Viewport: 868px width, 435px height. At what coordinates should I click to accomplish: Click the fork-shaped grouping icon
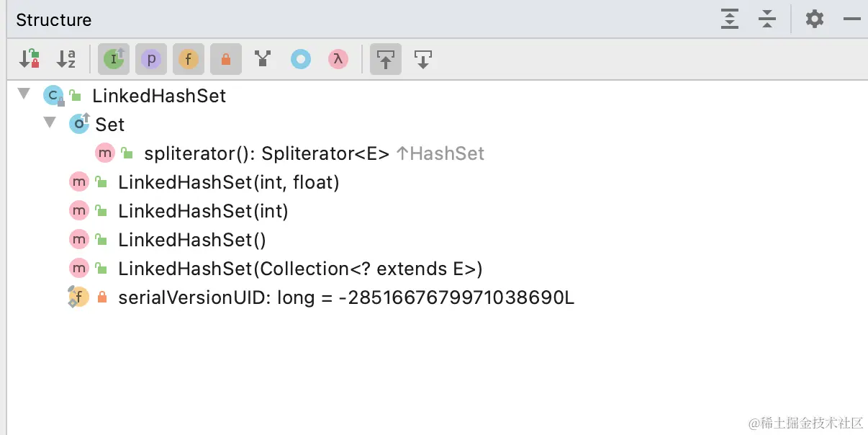click(x=263, y=59)
